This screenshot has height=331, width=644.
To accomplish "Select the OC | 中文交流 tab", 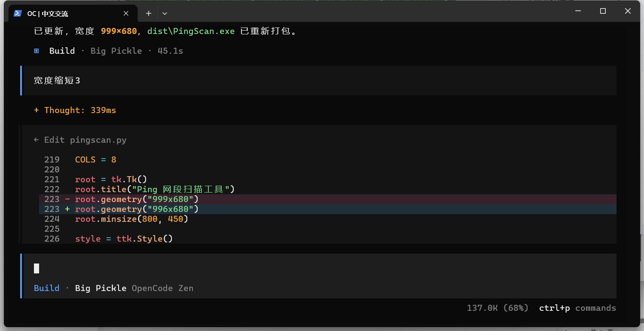I will tap(72, 13).
